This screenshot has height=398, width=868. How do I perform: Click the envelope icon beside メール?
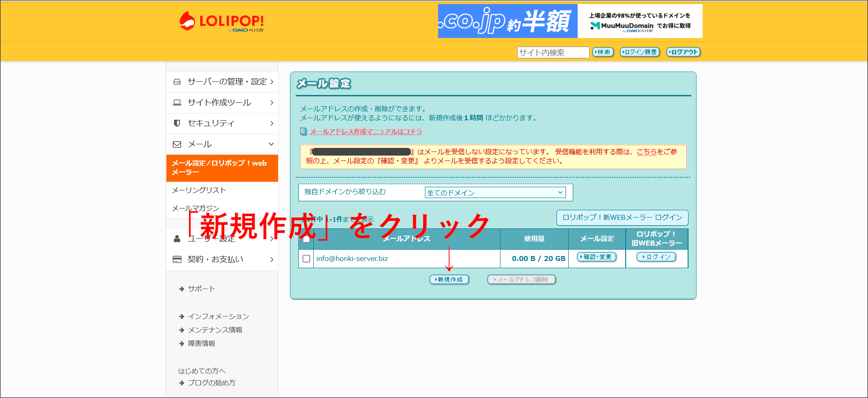[177, 144]
